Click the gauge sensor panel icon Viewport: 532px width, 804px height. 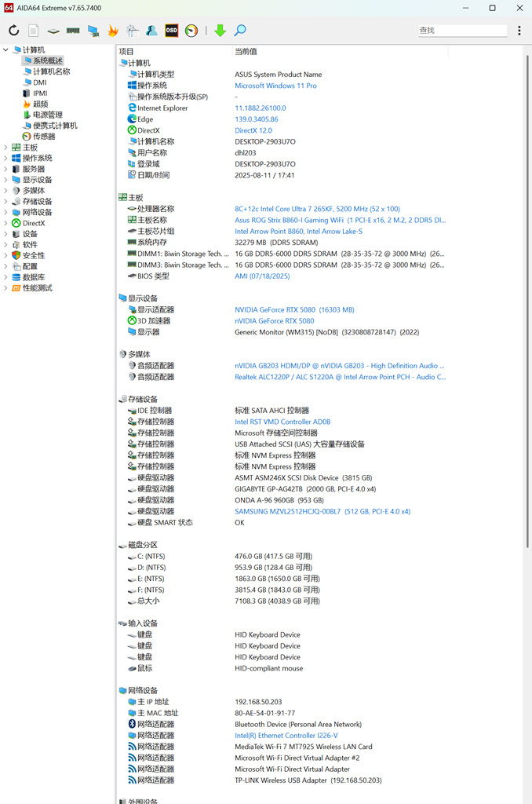tap(191, 31)
